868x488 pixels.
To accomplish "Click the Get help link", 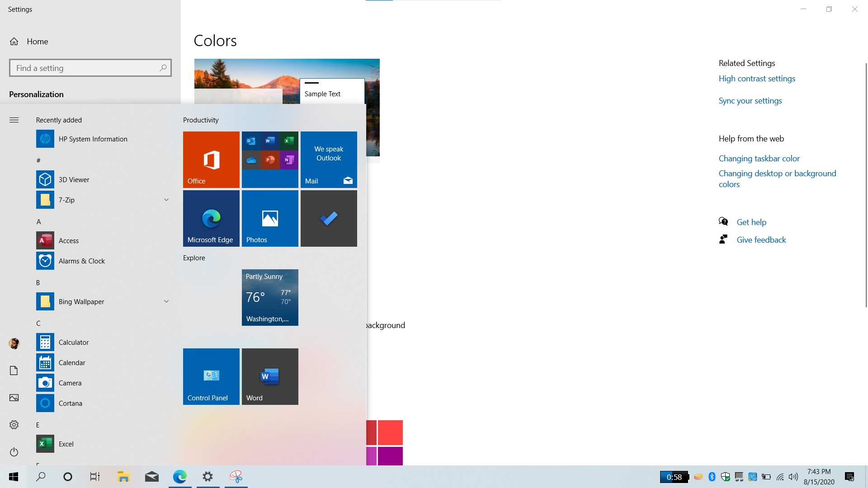I will tap(751, 222).
